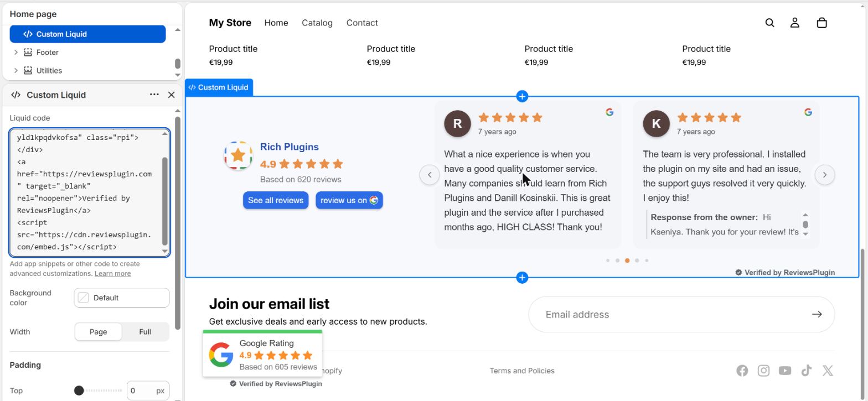Click the three-dot menu in Custom Liquid panel

(x=154, y=95)
